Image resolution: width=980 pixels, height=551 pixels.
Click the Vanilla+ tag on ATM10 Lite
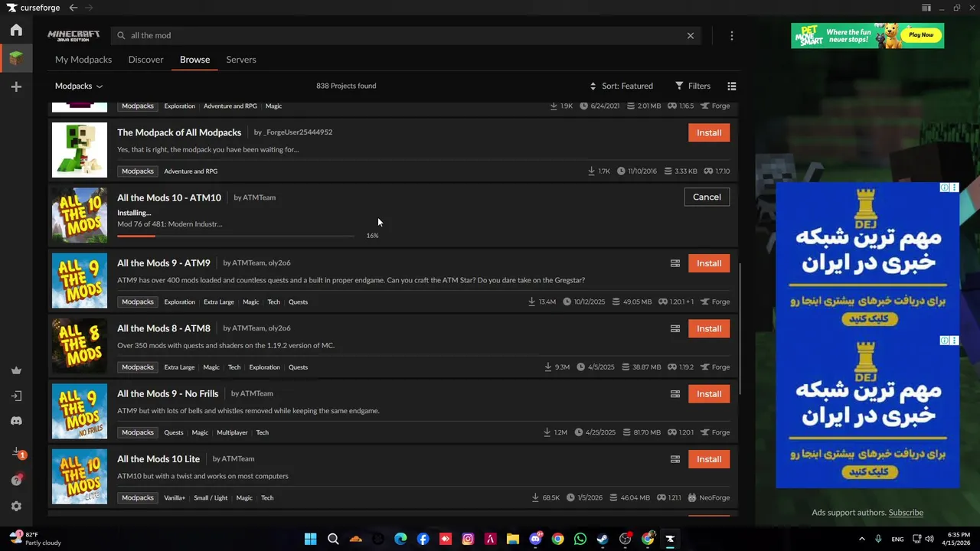[x=175, y=497]
